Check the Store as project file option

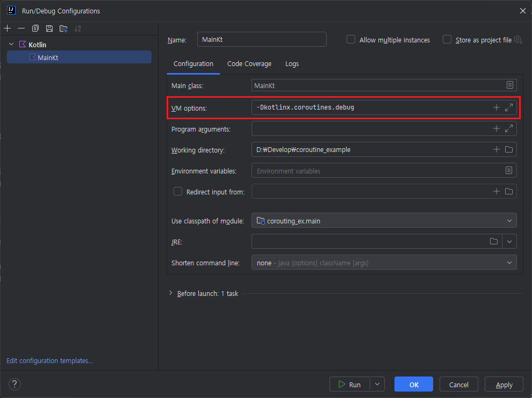tap(447, 40)
